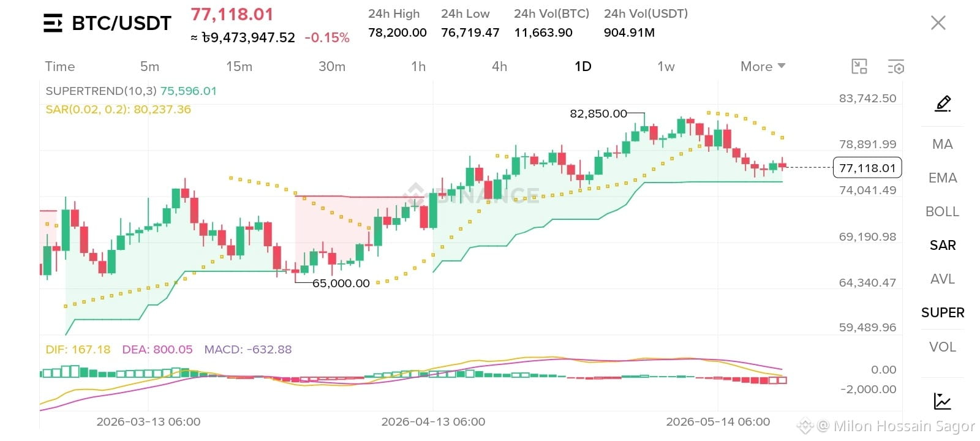Toggle the EMA indicator

click(943, 178)
